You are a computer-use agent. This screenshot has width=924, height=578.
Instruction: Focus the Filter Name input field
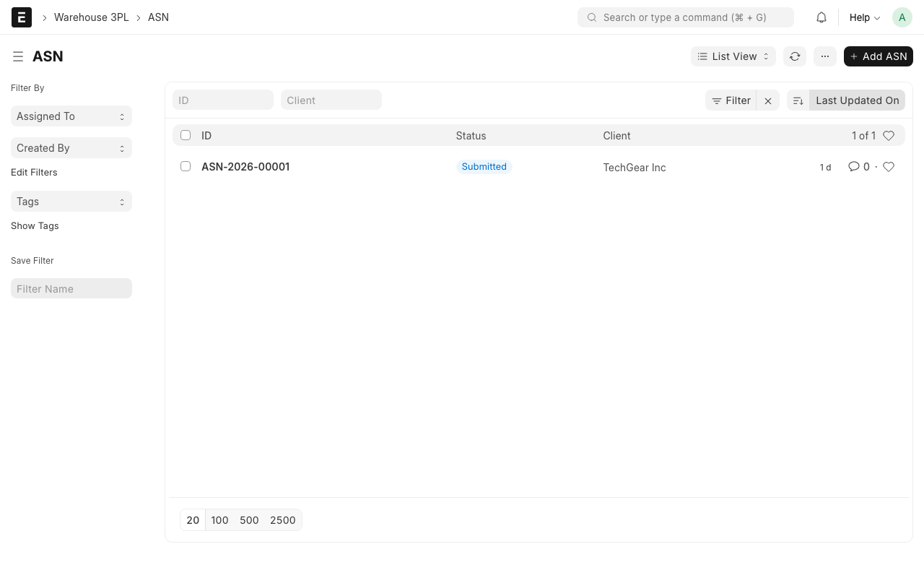pos(71,289)
